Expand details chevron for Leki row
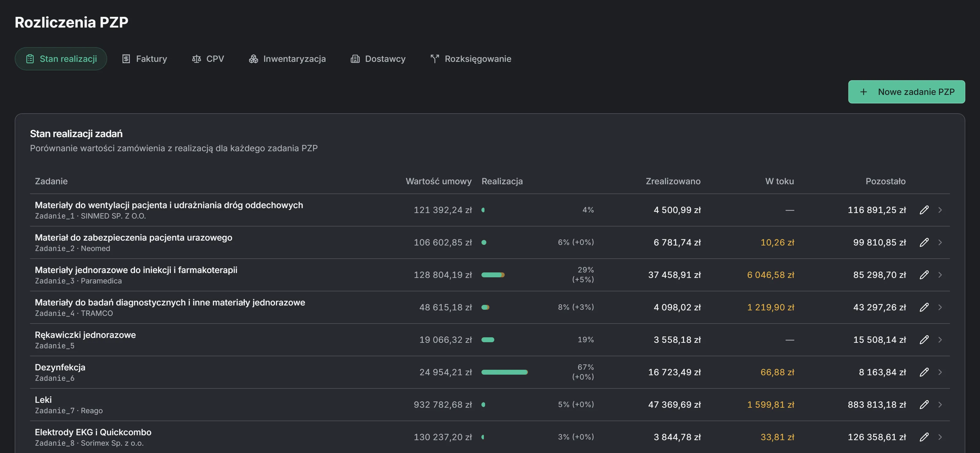This screenshot has height=453, width=980. click(x=940, y=404)
